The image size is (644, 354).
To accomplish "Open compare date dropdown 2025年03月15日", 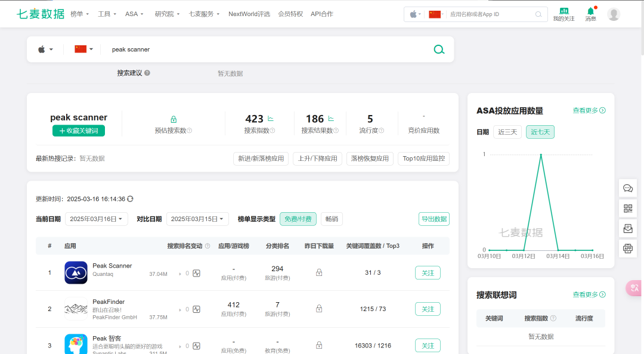I will [x=197, y=219].
